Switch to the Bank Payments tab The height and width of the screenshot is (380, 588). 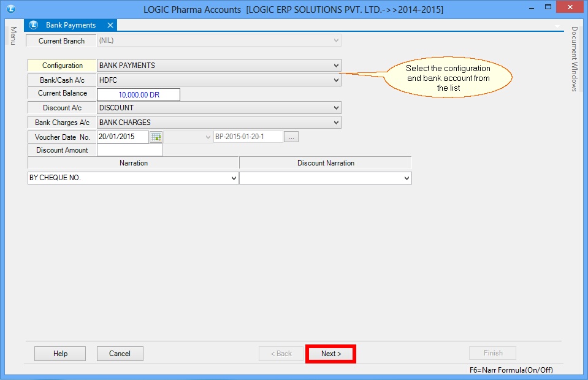pyautogui.click(x=71, y=25)
